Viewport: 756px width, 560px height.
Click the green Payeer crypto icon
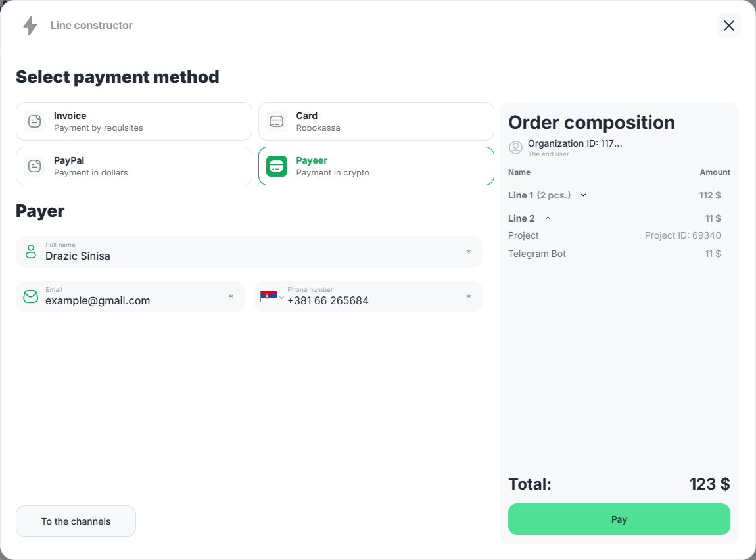tap(277, 166)
